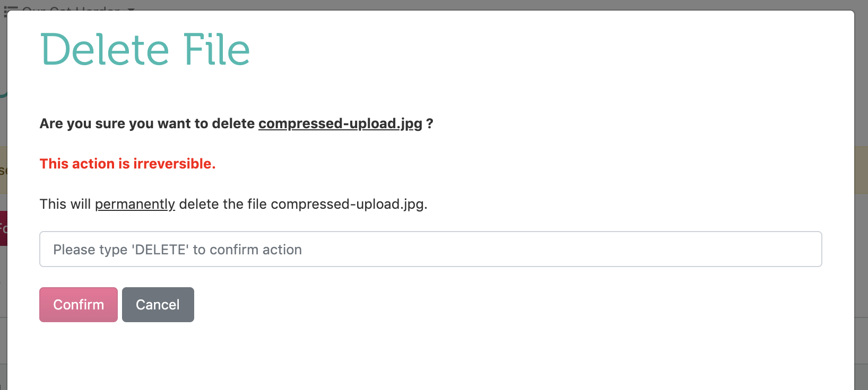This screenshot has width=868, height=390.
Task: Click the underlined word permanently
Action: (x=135, y=204)
